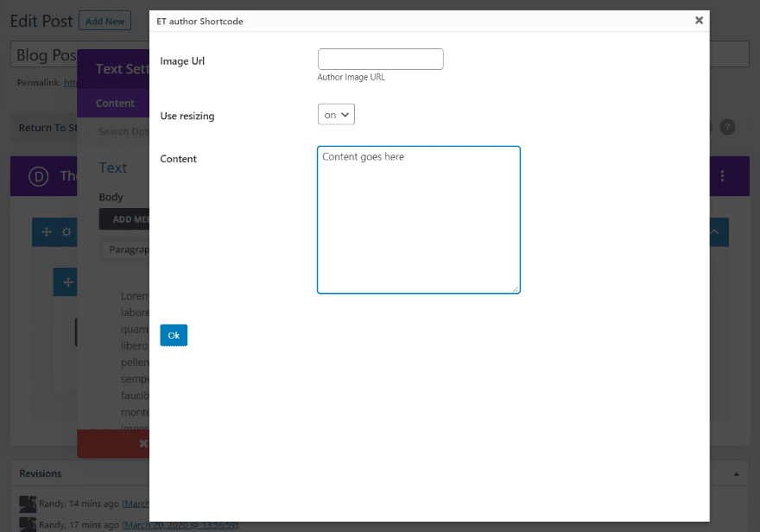
Task: Collapse the module with the up-chevron icon
Action: click(712, 231)
